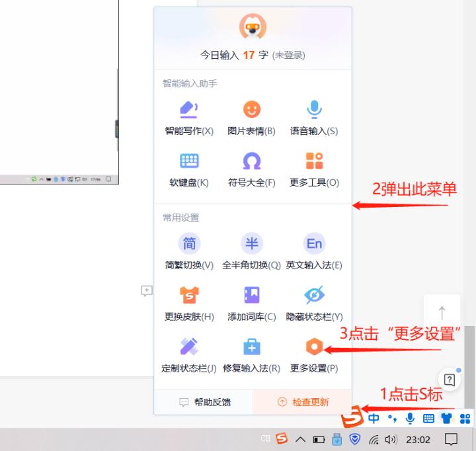Click the add comment plus icon
Screen dimensions: 476x451
pos(147,291)
